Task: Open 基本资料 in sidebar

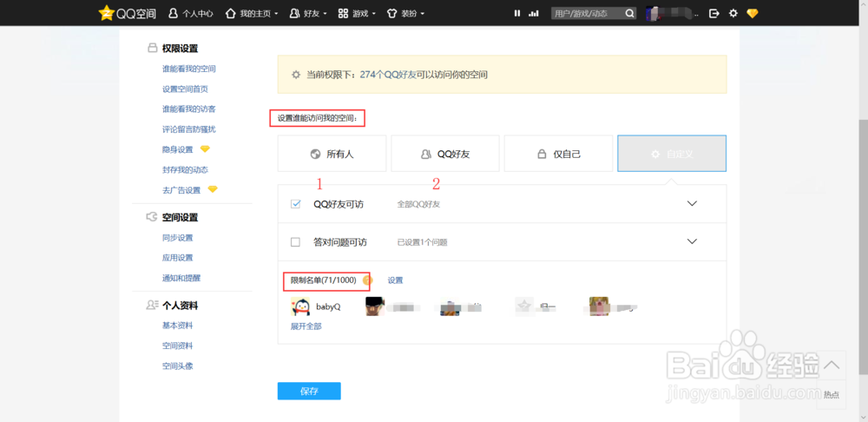Action: click(x=177, y=325)
